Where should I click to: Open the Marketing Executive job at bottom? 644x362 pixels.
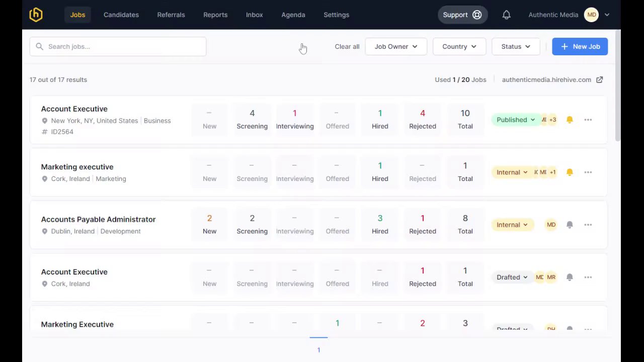tap(77, 324)
